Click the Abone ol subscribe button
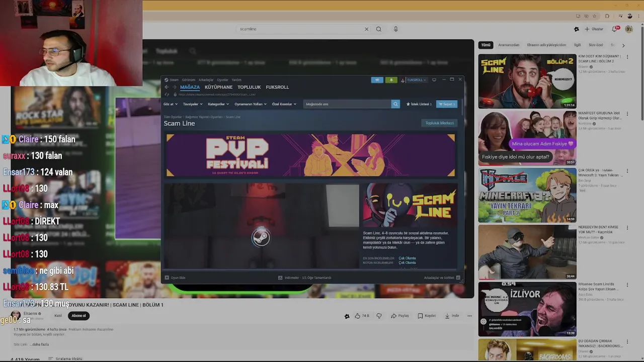Image resolution: width=644 pixels, height=362 pixels. (x=78, y=316)
